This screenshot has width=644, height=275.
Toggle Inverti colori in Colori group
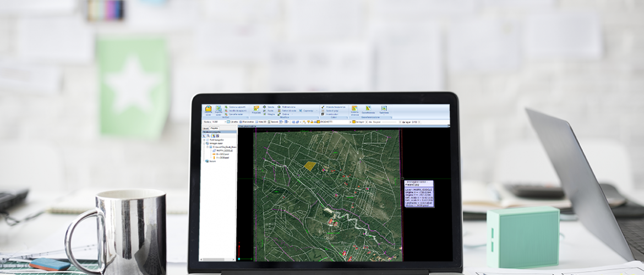[x=331, y=114]
